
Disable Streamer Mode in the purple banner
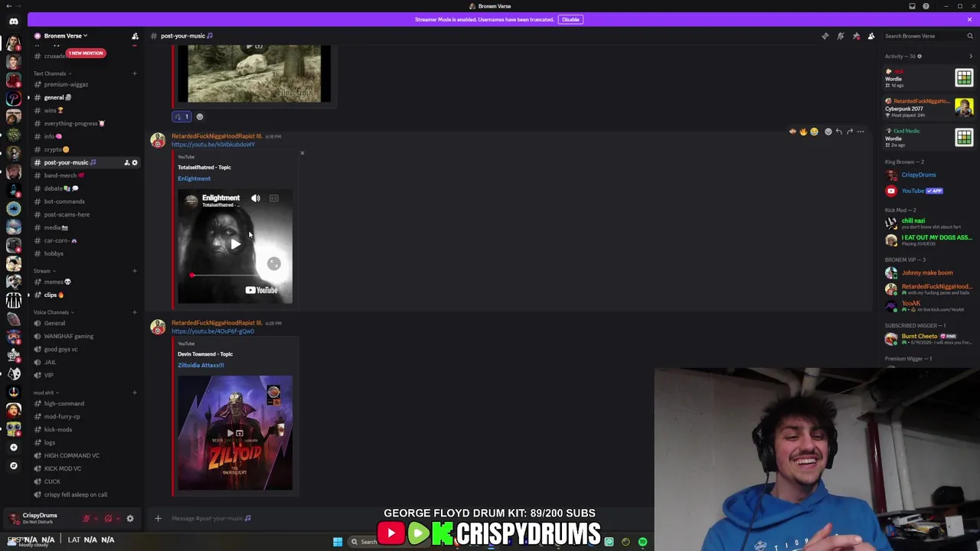pyautogui.click(x=570, y=19)
